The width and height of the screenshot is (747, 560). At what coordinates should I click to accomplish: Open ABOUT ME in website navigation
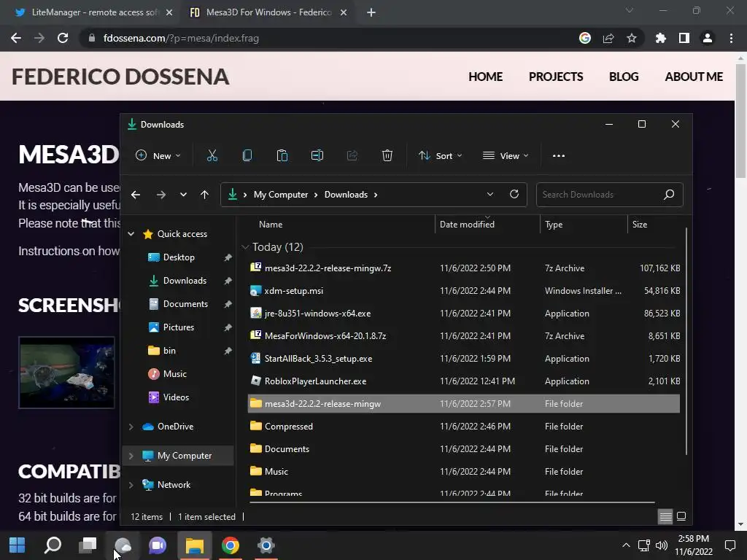[694, 77]
